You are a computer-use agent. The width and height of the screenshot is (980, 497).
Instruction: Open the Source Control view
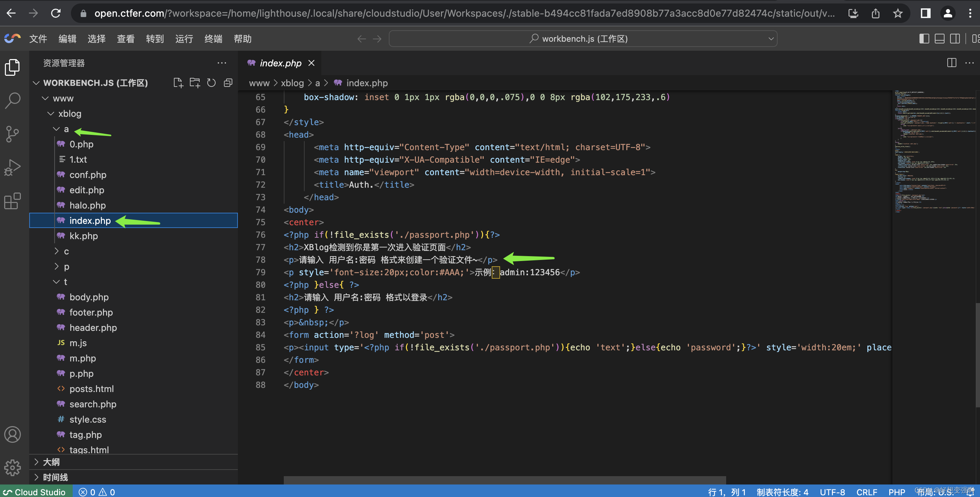pyautogui.click(x=13, y=134)
